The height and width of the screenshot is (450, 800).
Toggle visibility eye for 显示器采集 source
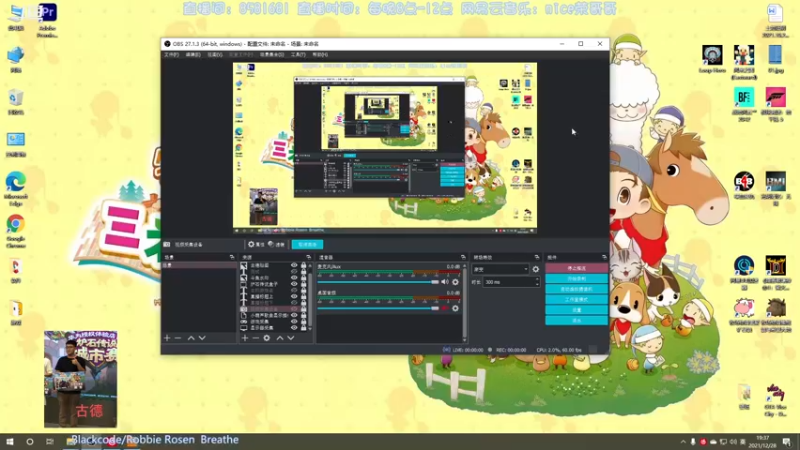(x=294, y=328)
